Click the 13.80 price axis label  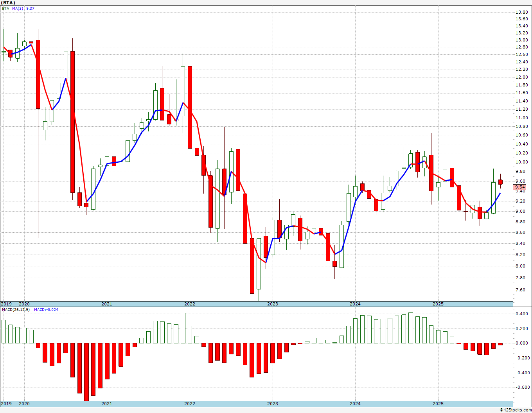(x=521, y=13)
